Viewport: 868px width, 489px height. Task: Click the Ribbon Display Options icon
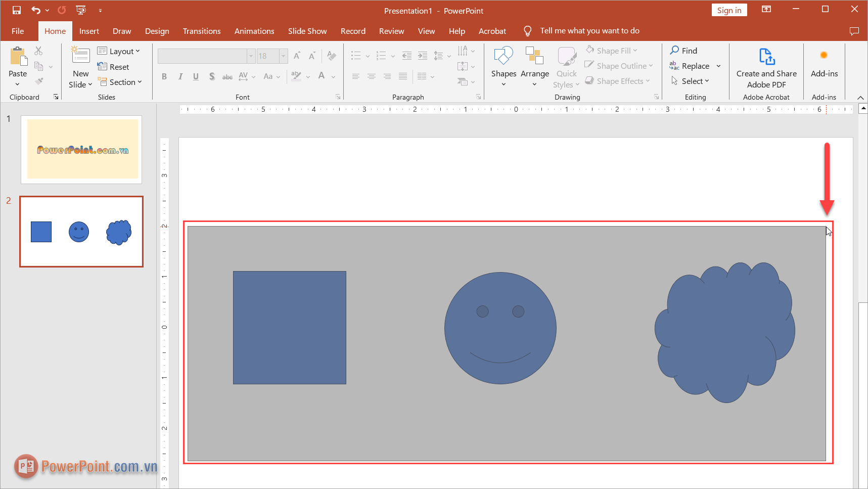point(766,9)
